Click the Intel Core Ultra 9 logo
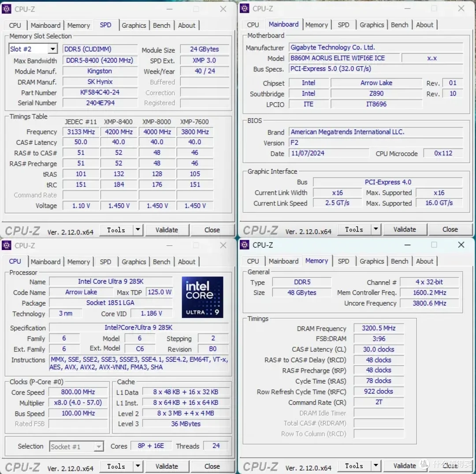 click(202, 297)
